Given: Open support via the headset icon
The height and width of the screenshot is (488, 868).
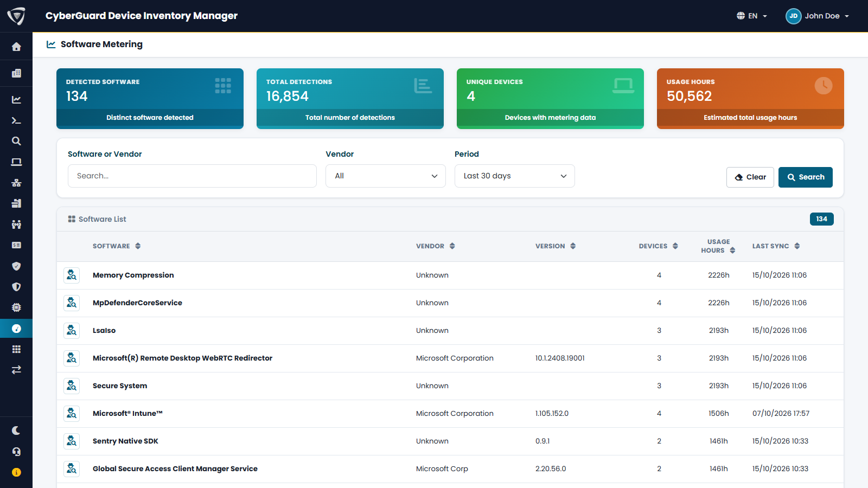Looking at the screenshot, I should (16, 452).
